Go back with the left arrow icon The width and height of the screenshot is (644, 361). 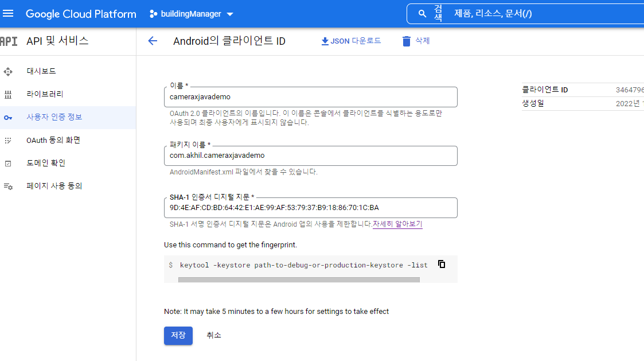[x=153, y=41]
